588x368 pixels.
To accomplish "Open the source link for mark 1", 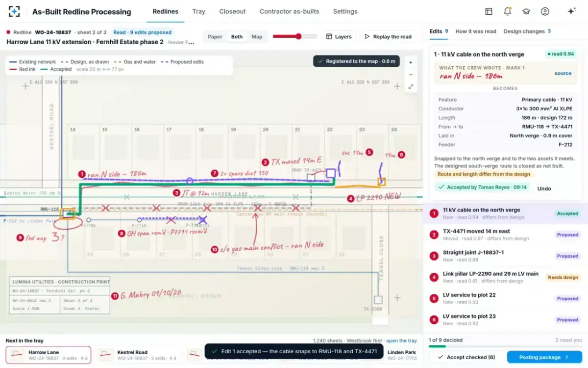I will [x=563, y=74].
